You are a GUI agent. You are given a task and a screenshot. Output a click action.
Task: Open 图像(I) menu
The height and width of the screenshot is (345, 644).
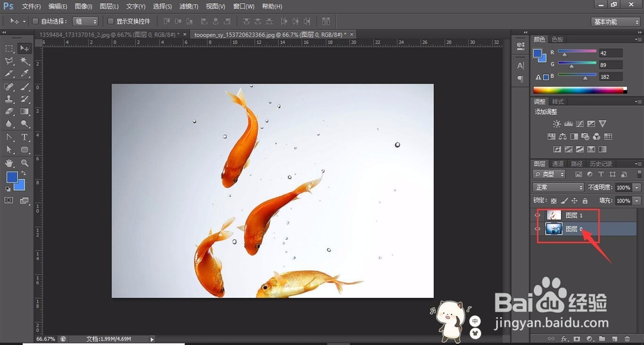tap(84, 6)
